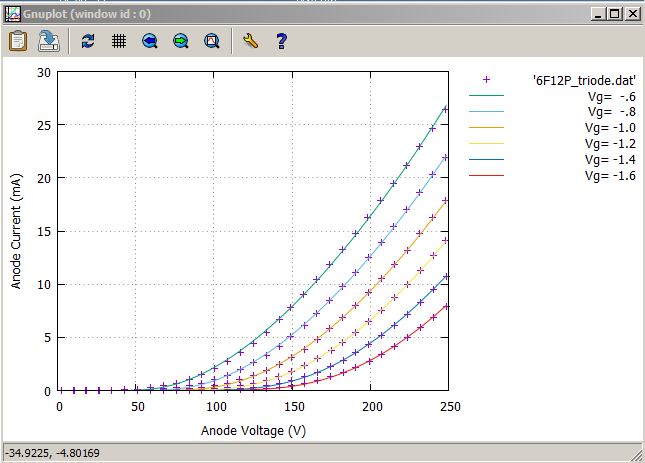645x463 pixels.
Task: Maximize the Gnuplot window
Action: point(615,14)
